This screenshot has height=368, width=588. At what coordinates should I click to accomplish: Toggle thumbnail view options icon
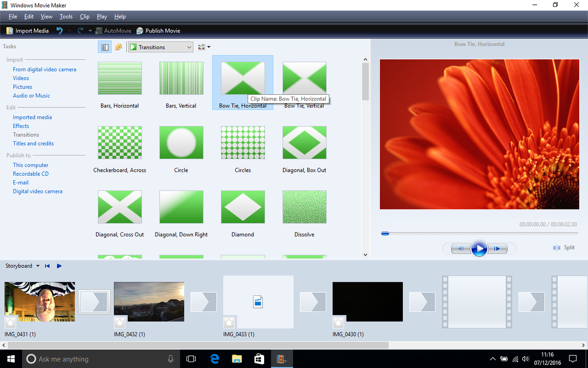tap(202, 47)
